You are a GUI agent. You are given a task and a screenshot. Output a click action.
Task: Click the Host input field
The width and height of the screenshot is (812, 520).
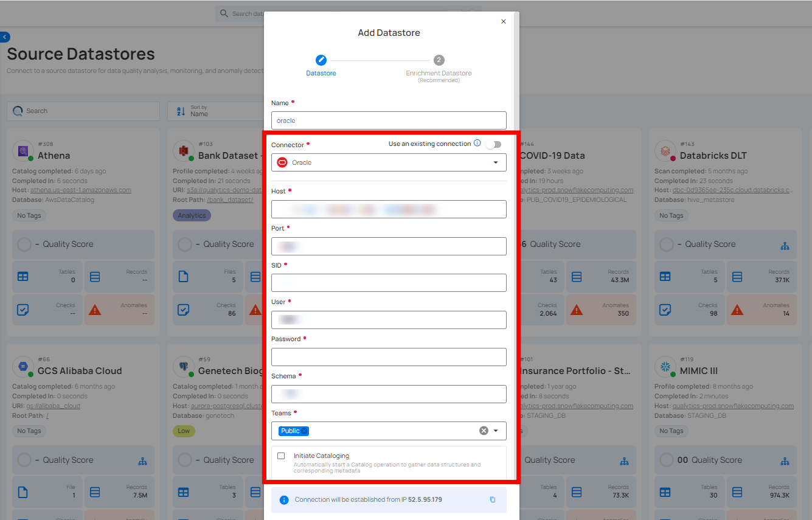[389, 209]
